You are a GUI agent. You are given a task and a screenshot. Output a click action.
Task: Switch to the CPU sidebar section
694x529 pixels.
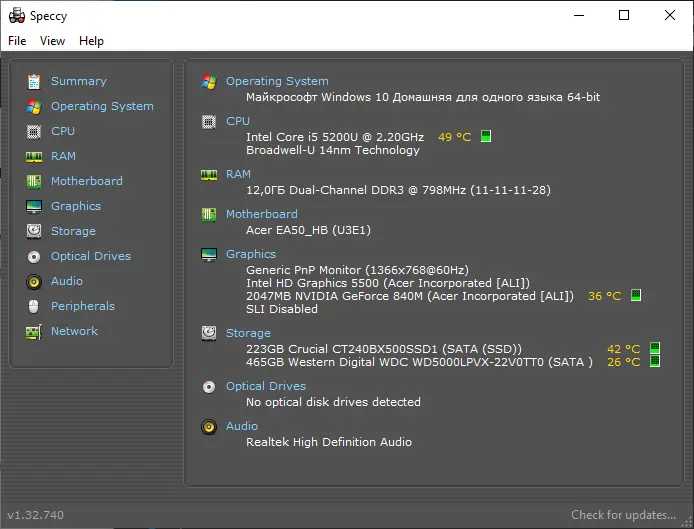click(63, 131)
